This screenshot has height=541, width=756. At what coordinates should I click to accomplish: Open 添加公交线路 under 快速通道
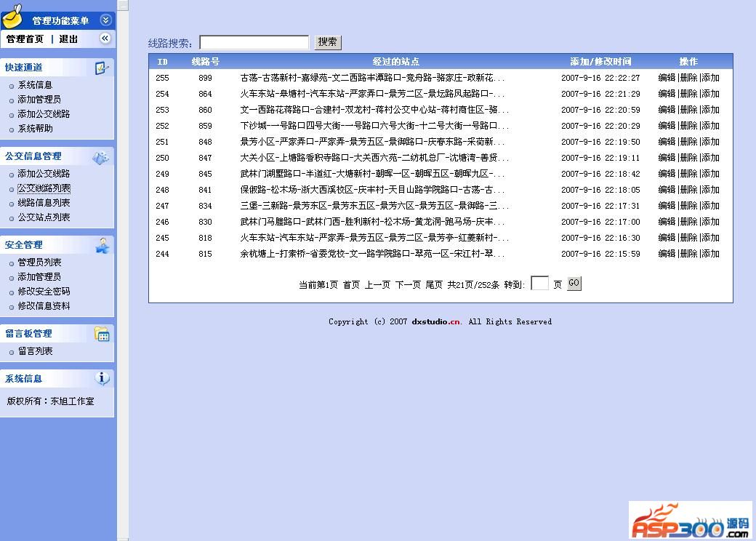[x=44, y=113]
